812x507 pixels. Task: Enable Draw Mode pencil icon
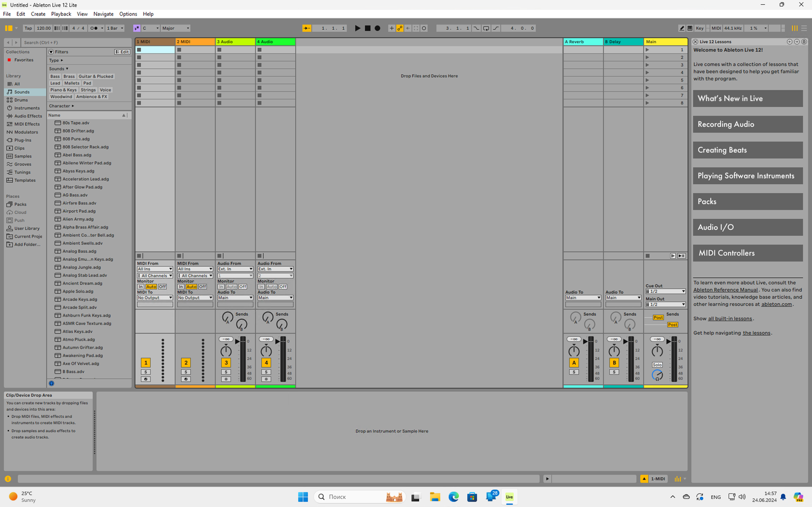coord(682,28)
